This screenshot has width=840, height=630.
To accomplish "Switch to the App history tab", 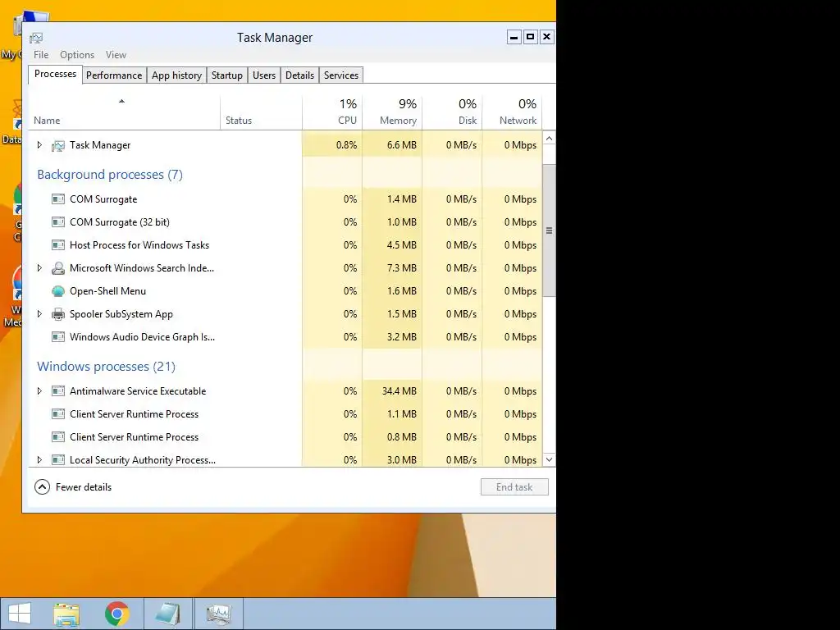I will [177, 75].
